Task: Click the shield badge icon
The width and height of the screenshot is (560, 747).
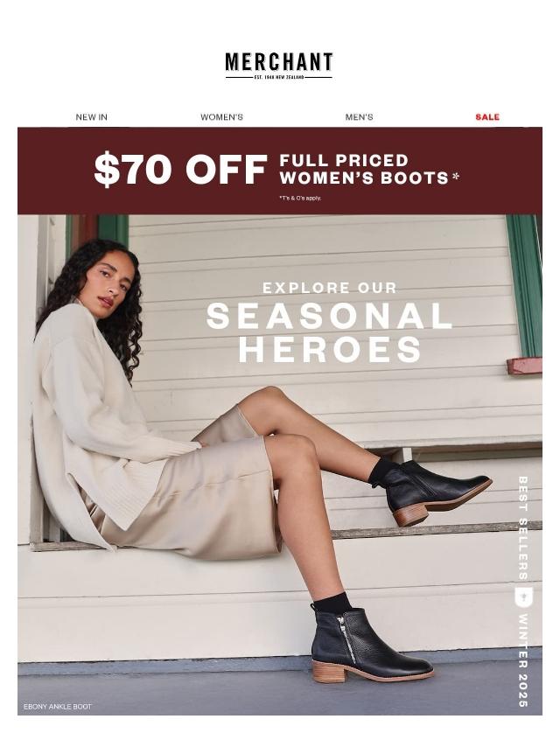Action: click(x=523, y=597)
